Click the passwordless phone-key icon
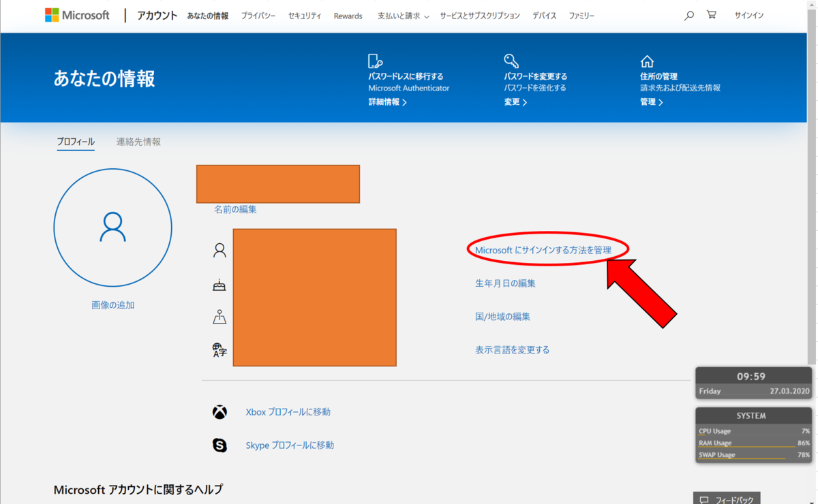 375,61
